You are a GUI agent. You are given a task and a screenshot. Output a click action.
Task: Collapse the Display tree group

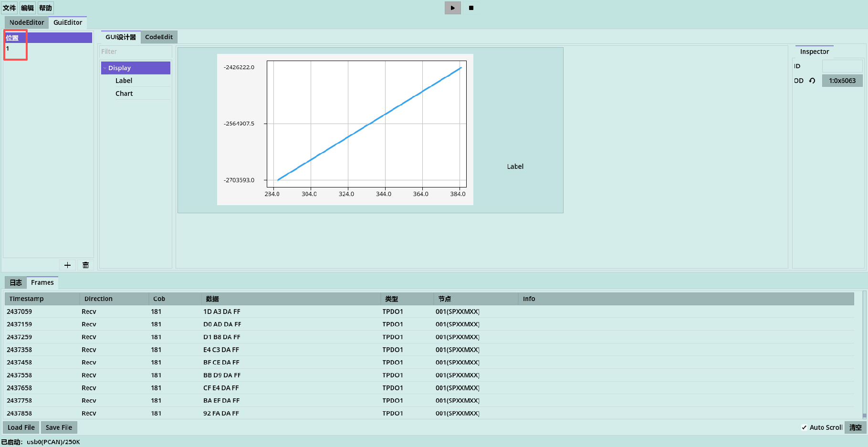coord(105,68)
